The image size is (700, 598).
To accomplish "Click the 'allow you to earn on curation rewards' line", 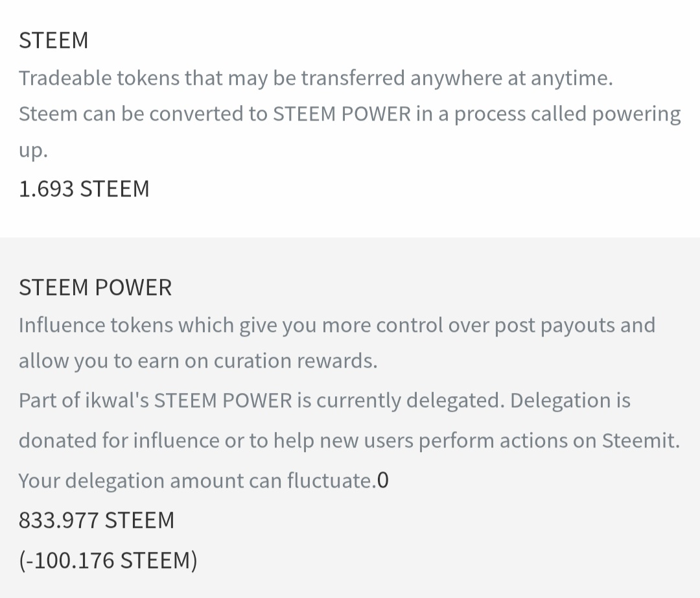I will click(x=198, y=361).
